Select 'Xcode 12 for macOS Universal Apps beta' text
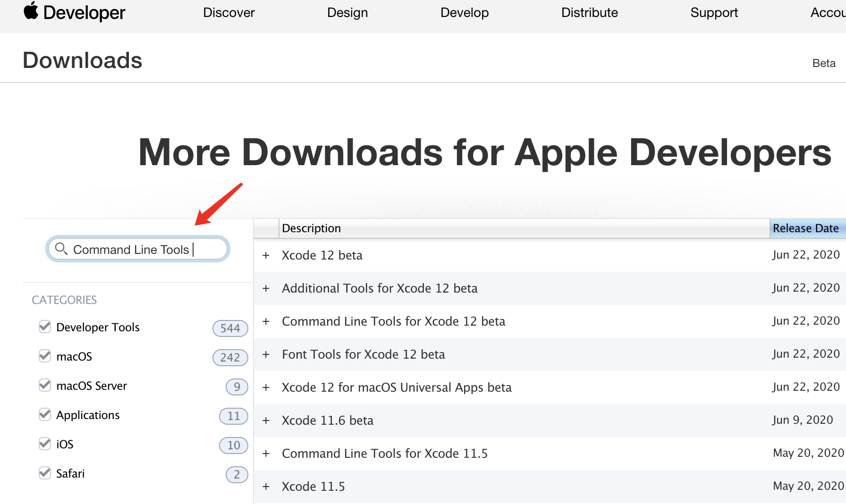 click(x=397, y=387)
